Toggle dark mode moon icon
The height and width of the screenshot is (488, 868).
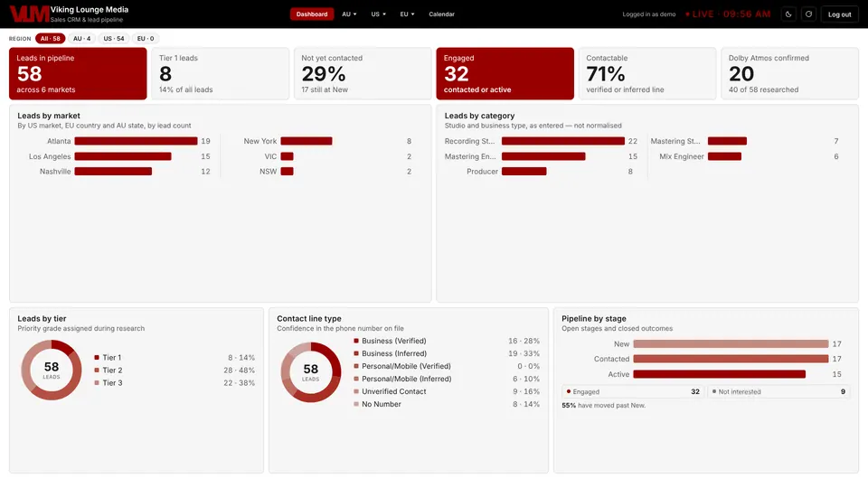788,14
